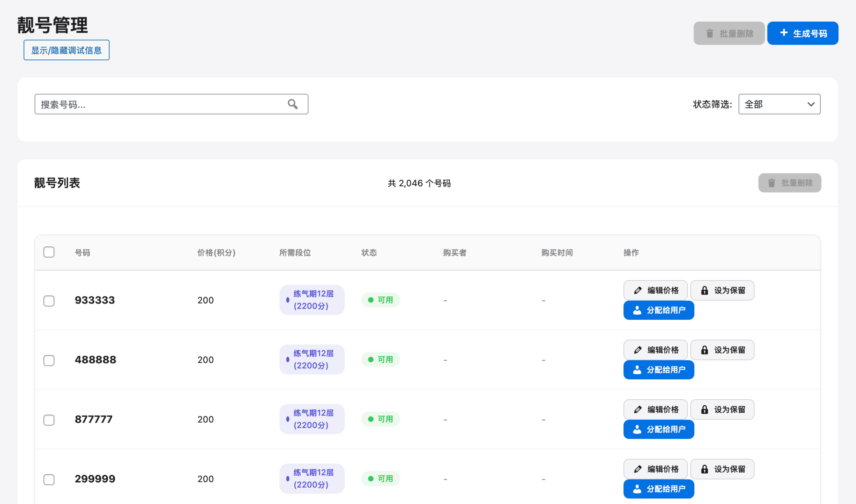Click plus icon on 生成号码 button
The image size is (856, 504).
click(784, 33)
